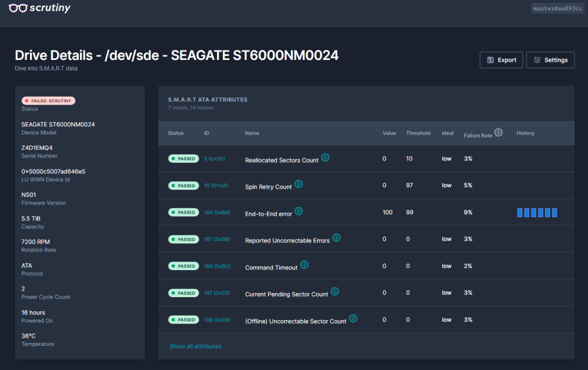Expand the Command Timeout attribute row
The image size is (588, 370).
pos(366,266)
